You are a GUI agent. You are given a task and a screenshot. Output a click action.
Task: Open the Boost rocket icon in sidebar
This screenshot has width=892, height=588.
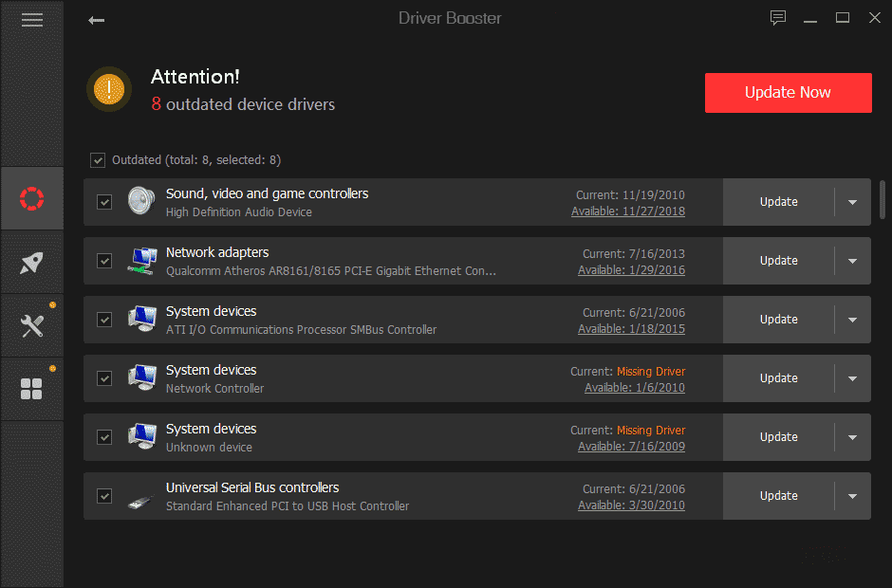tap(31, 263)
